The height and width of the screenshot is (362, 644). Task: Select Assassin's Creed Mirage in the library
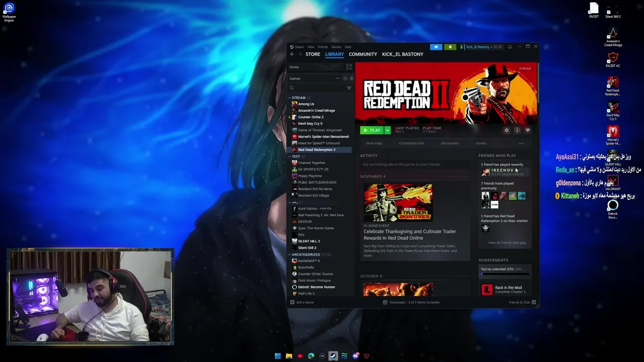pos(316,111)
